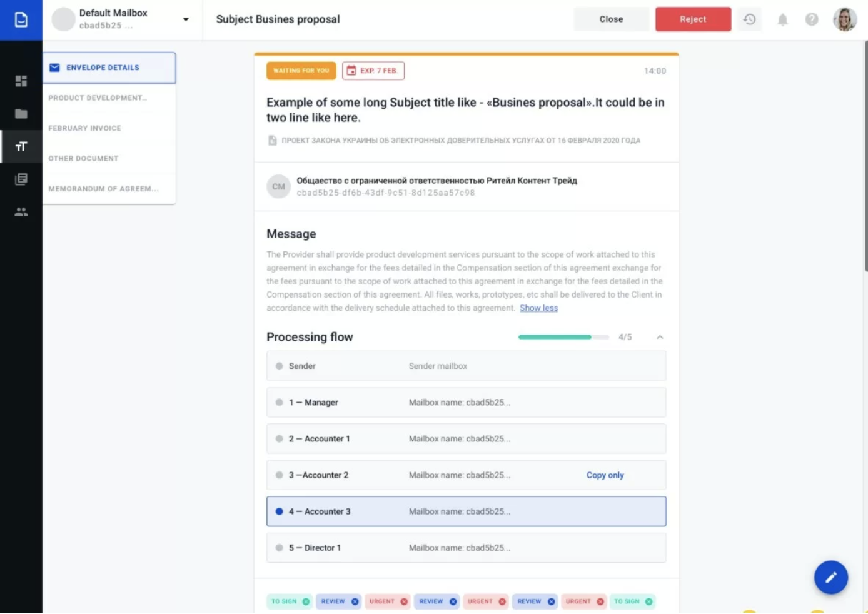Open the February Invoice document
This screenshot has width=868, height=614.
point(84,128)
